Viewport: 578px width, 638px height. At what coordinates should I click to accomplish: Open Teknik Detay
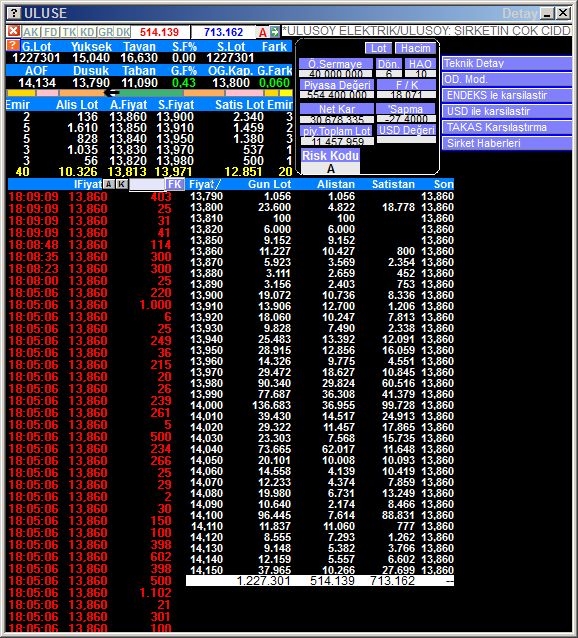[506, 63]
